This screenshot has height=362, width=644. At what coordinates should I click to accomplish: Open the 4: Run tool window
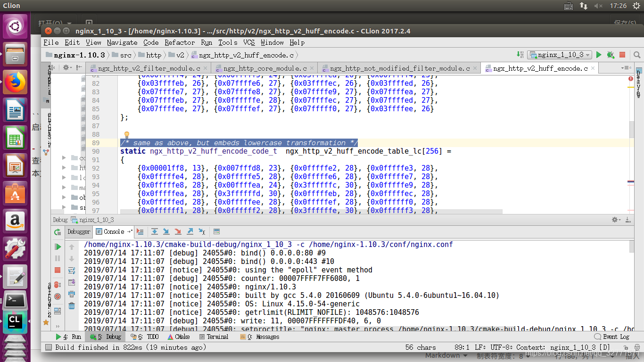pos(68,337)
